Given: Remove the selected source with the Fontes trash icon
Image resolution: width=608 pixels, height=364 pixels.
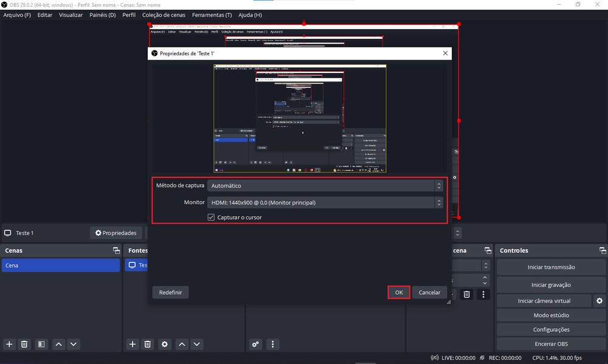Looking at the screenshot, I should 147,344.
